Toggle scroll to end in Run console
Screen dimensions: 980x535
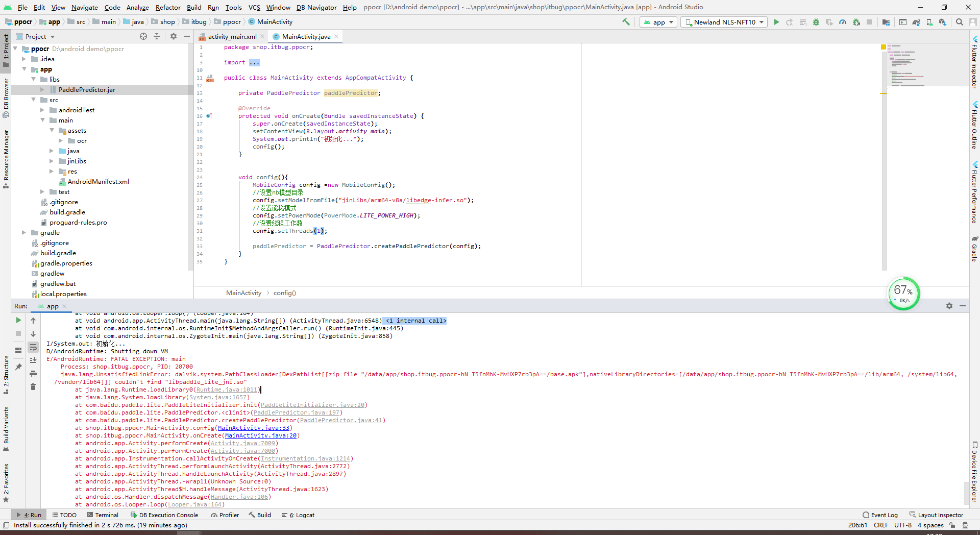tap(33, 360)
